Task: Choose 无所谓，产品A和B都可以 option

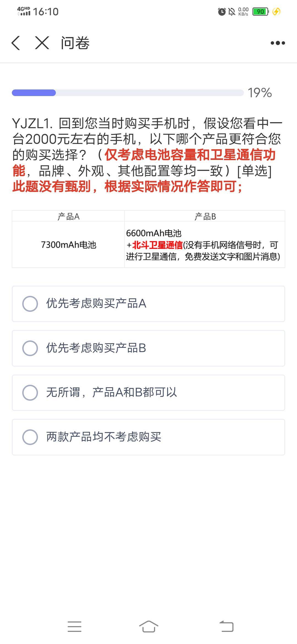Action: [x=148, y=392]
